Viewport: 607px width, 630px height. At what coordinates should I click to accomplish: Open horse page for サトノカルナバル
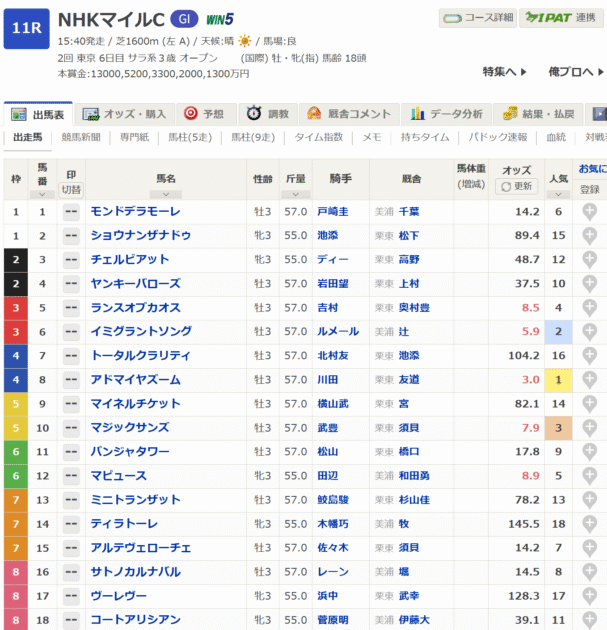135,572
